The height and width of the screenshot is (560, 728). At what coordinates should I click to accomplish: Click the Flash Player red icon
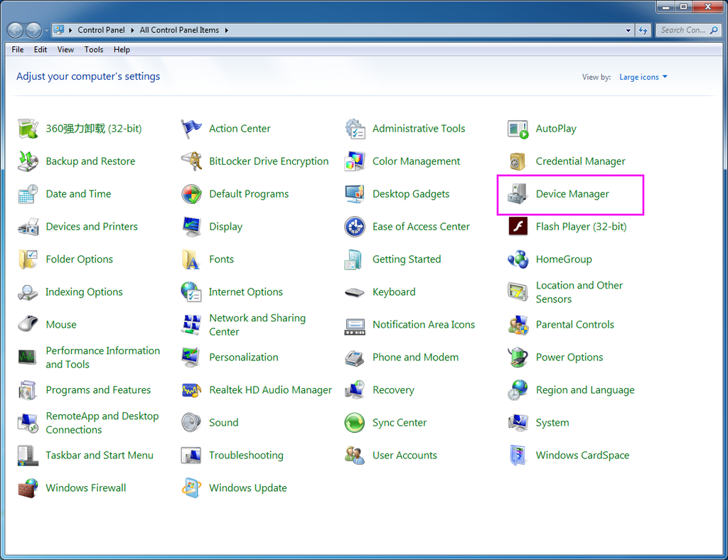[x=518, y=227]
